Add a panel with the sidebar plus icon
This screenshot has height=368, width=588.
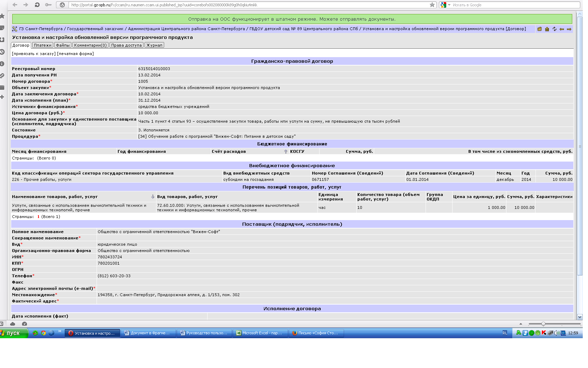tap(2, 97)
